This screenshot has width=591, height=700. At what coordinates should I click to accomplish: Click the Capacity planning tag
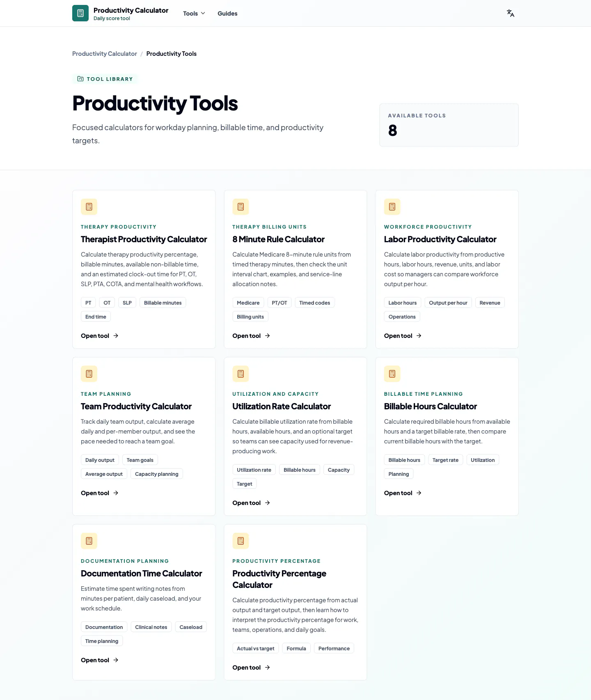(157, 474)
